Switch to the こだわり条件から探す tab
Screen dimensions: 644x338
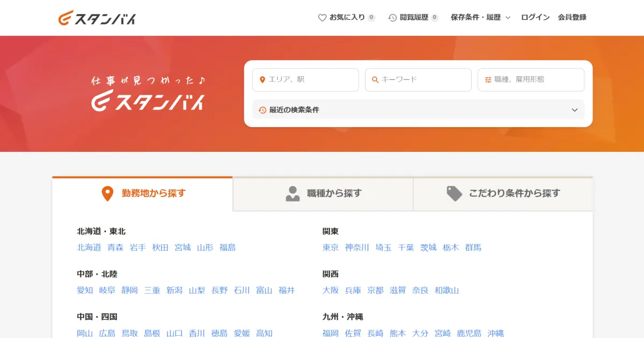tap(503, 194)
